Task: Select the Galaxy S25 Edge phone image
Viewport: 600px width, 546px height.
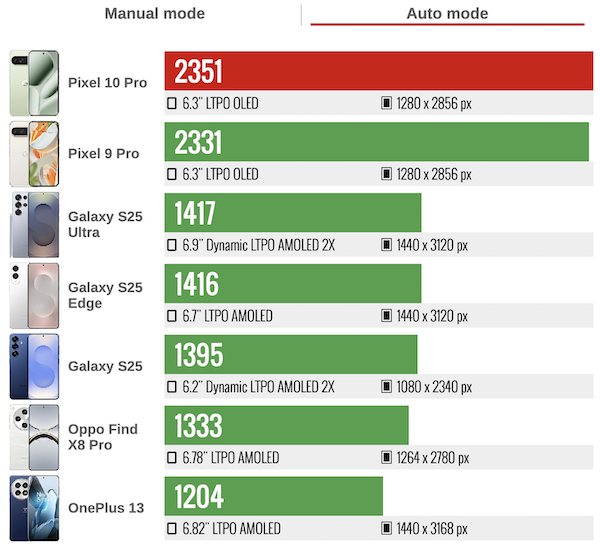Action: 34,296
